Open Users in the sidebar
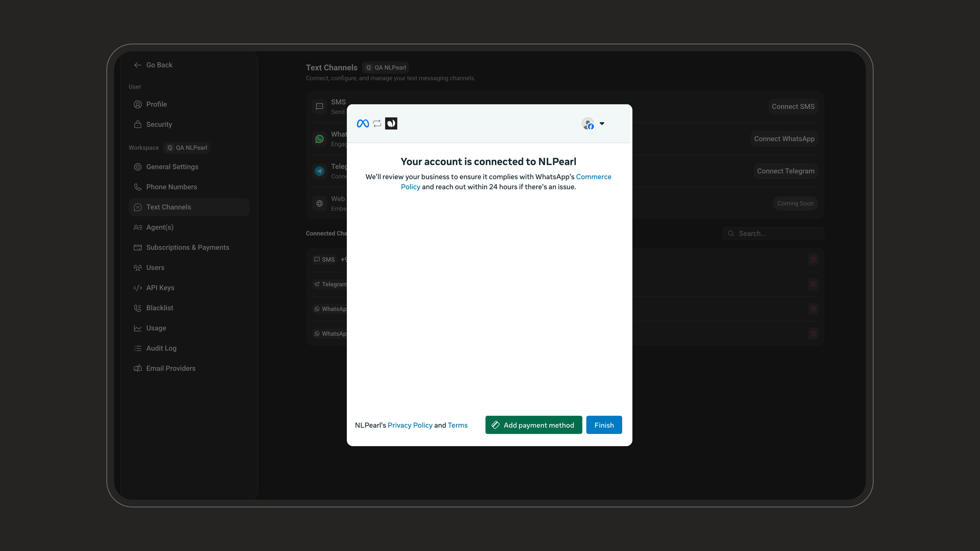 pyautogui.click(x=189, y=267)
